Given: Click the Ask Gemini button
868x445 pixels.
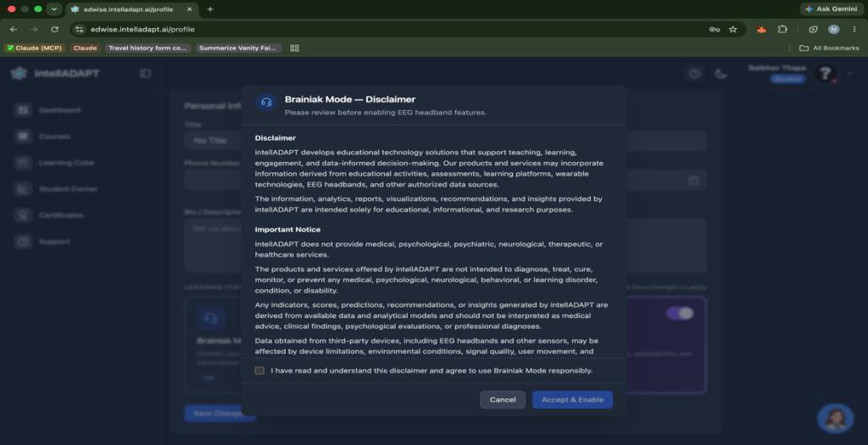Looking at the screenshot, I should click(x=831, y=8).
